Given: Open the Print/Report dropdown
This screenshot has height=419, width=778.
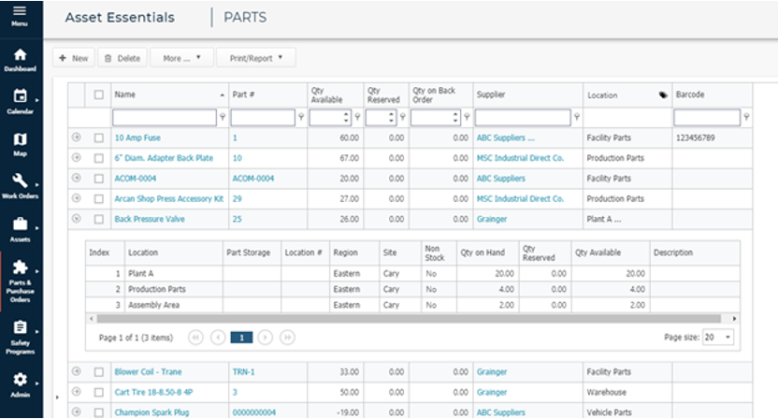Looking at the screenshot, I should [x=256, y=58].
